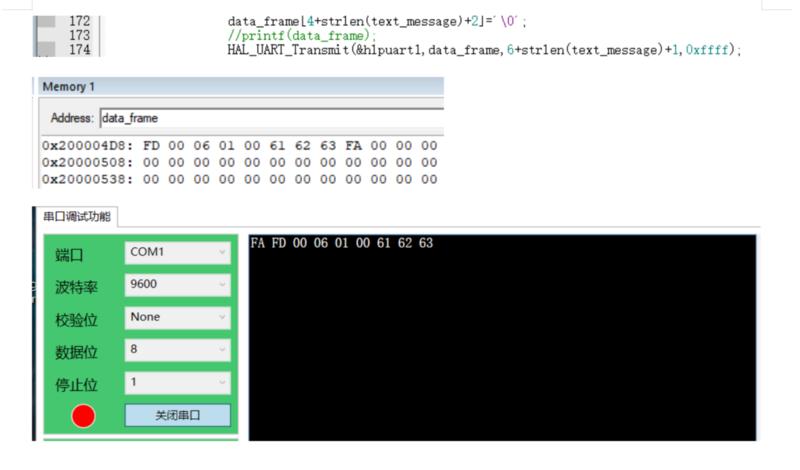
Task: Click the HAL_UART_Transmit code line
Action: (x=484, y=50)
